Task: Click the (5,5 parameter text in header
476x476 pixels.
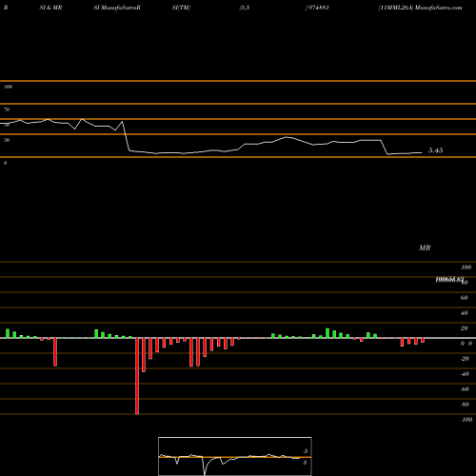Action: coord(245,8)
